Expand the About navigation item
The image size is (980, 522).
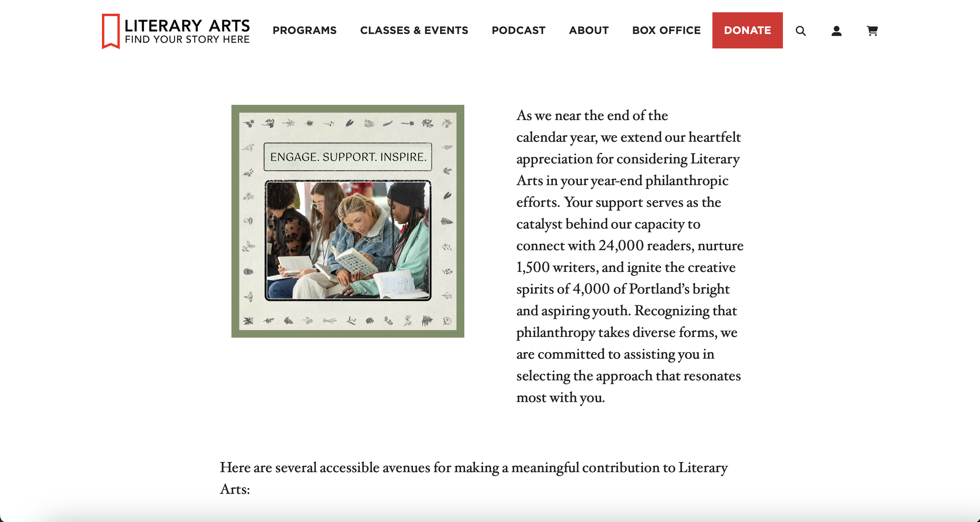click(x=588, y=30)
